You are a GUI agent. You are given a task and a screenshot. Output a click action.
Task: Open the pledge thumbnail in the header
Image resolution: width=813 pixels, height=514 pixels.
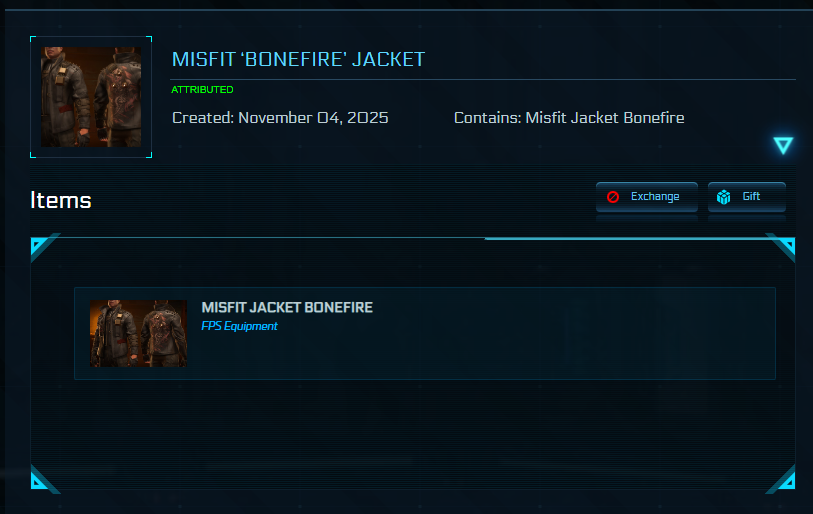[91, 97]
